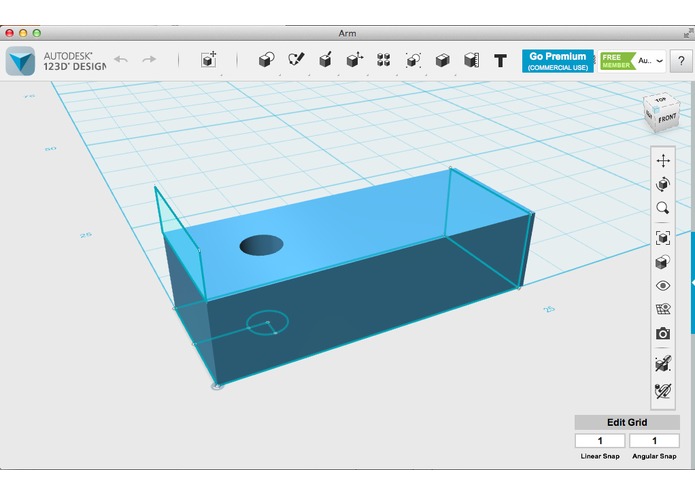Click the Angular Snap value field
The image size is (695, 494).
click(x=654, y=441)
